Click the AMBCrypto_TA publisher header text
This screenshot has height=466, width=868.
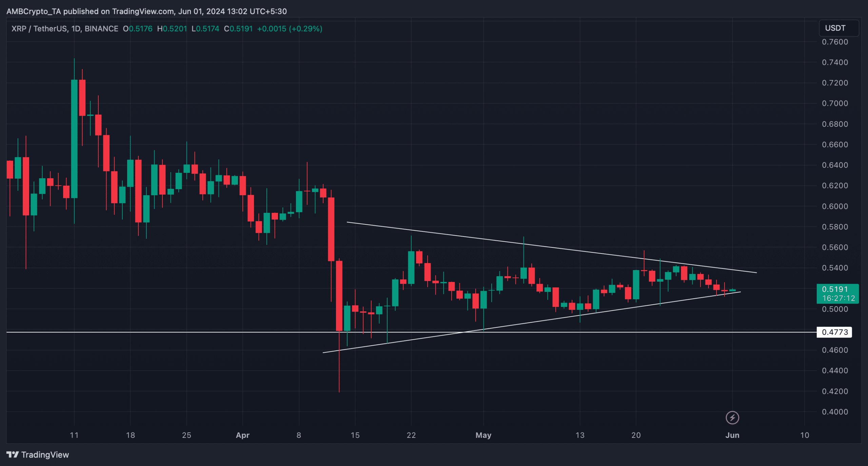click(146, 11)
